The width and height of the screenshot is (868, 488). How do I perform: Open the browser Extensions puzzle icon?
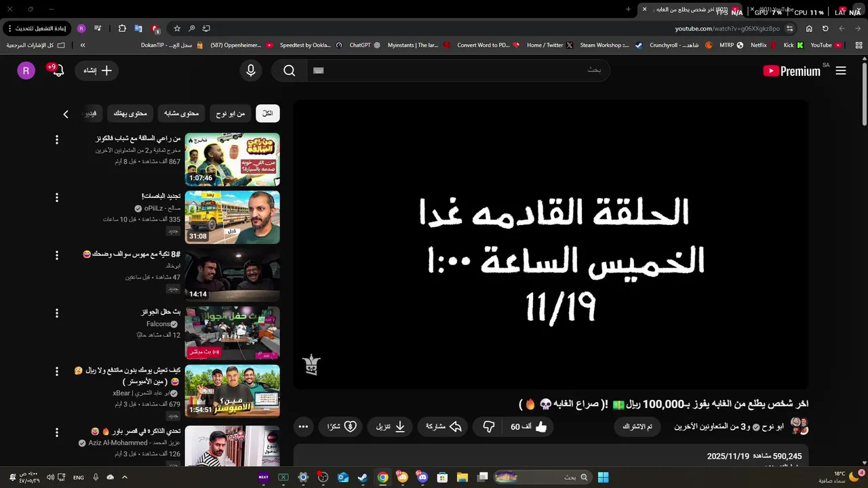pyautogui.click(x=122, y=28)
